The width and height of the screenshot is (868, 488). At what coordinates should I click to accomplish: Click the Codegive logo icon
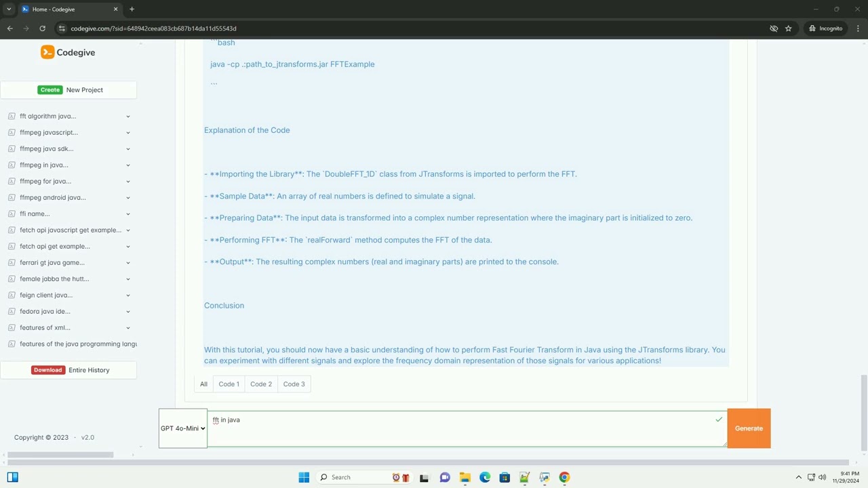pos(47,52)
